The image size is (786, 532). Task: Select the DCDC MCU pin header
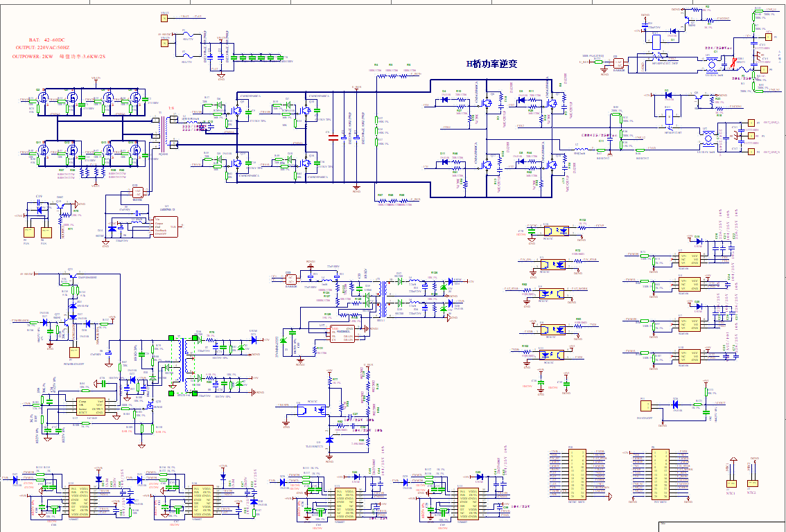coord(577,474)
